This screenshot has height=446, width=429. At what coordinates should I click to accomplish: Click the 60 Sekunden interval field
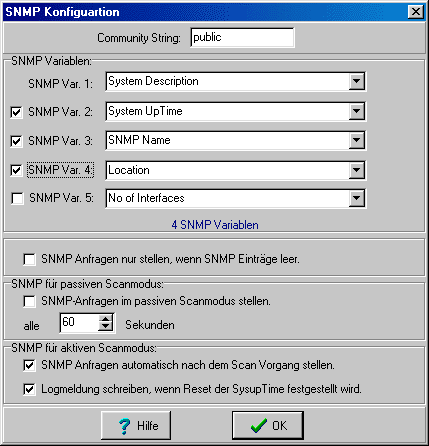[79, 323]
